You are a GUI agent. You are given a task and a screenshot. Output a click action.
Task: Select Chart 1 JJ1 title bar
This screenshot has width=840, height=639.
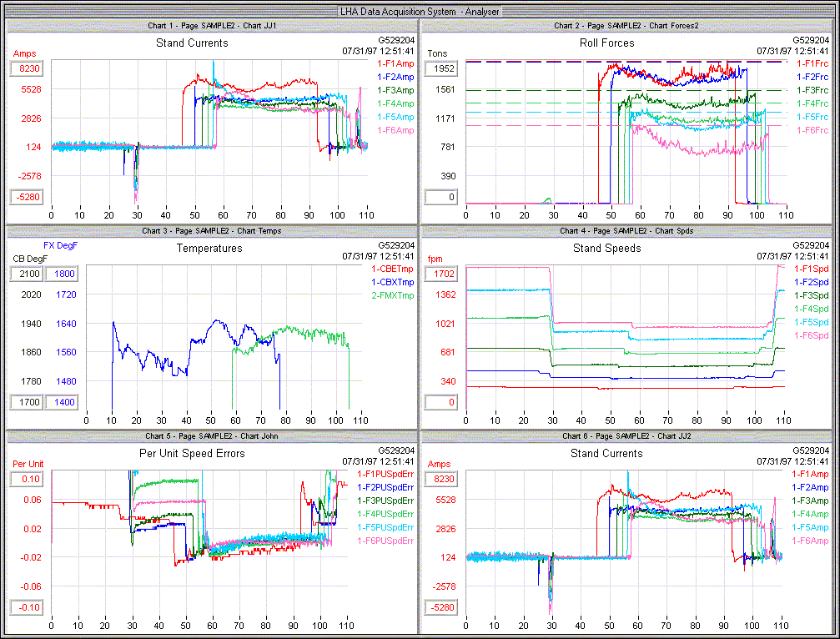point(212,25)
